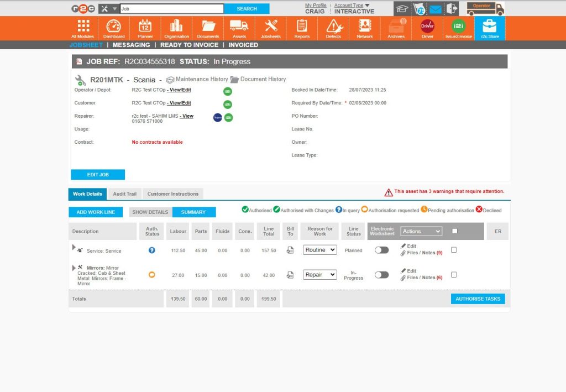Expand the Mirrors work line row
Image resolution: width=566 pixels, height=392 pixels.
74,268
